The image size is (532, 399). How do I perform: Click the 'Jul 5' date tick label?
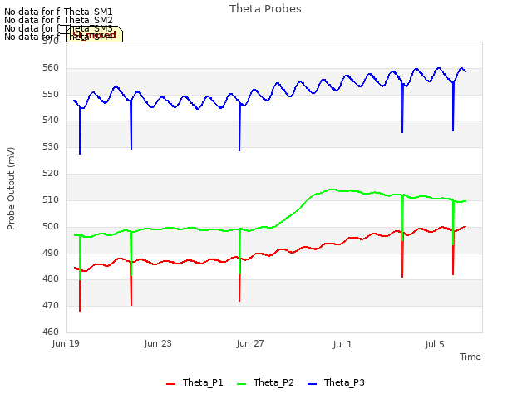[435, 345]
